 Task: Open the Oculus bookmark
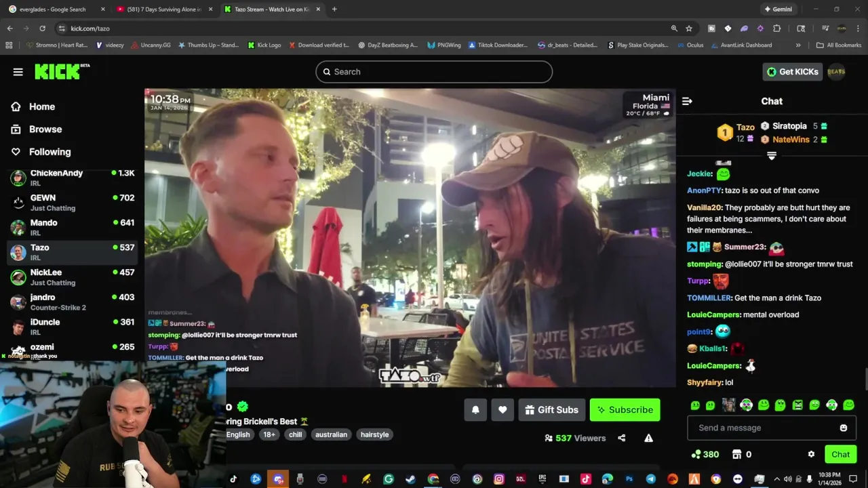pos(690,45)
